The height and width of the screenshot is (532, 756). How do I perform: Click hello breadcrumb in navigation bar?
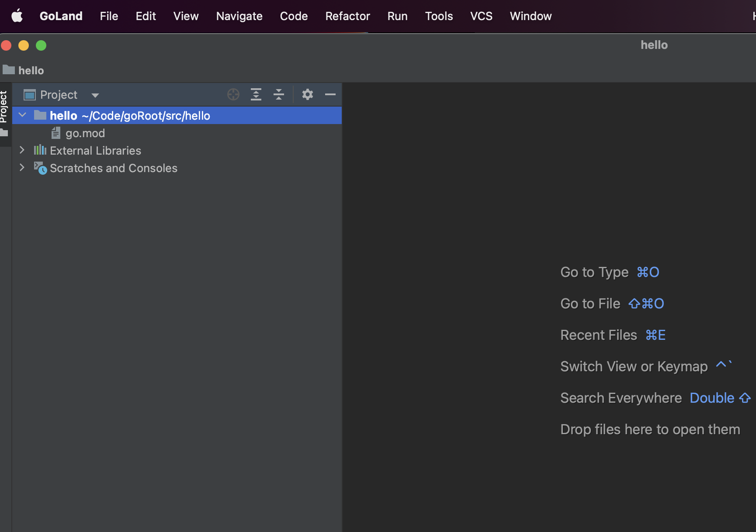pos(31,70)
